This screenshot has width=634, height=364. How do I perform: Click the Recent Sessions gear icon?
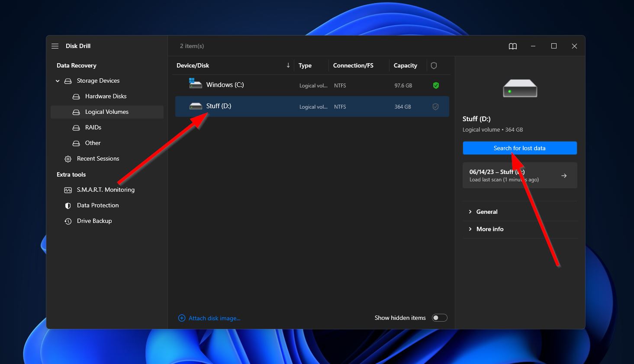68,159
